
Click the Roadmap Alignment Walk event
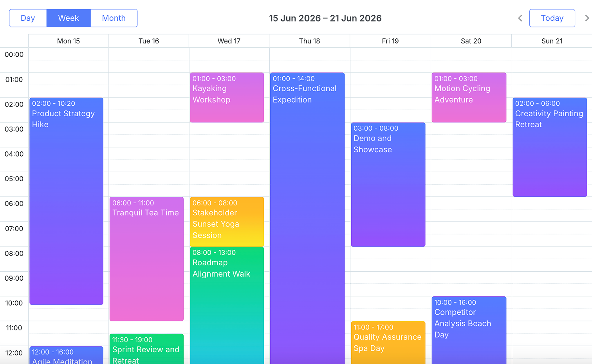[x=227, y=305]
